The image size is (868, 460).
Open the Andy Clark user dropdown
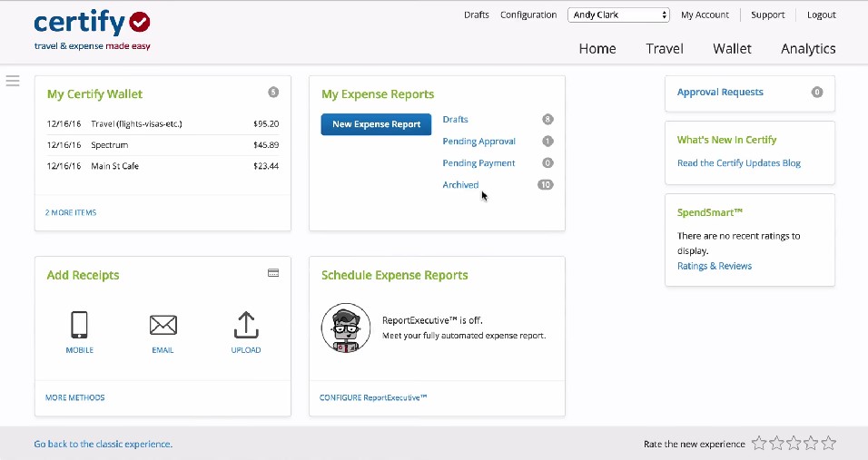pyautogui.click(x=618, y=15)
